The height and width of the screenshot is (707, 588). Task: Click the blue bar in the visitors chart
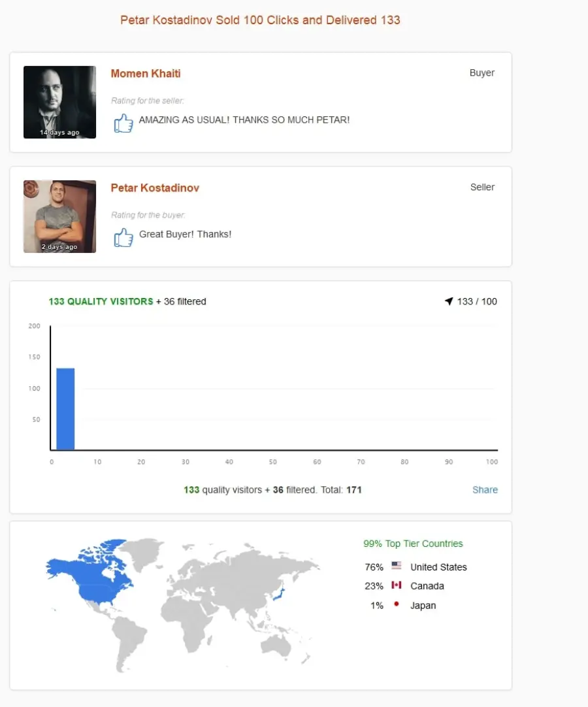(65, 409)
